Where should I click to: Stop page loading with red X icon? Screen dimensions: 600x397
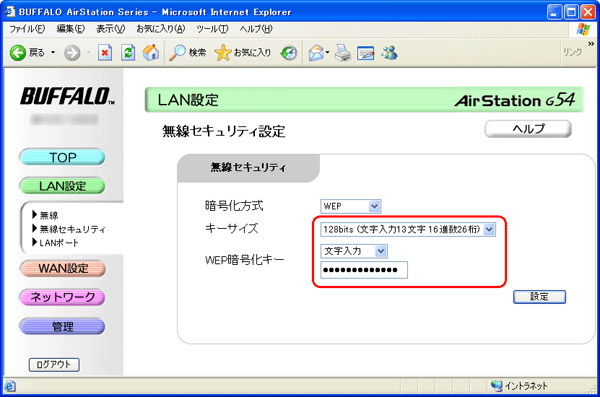(105, 53)
